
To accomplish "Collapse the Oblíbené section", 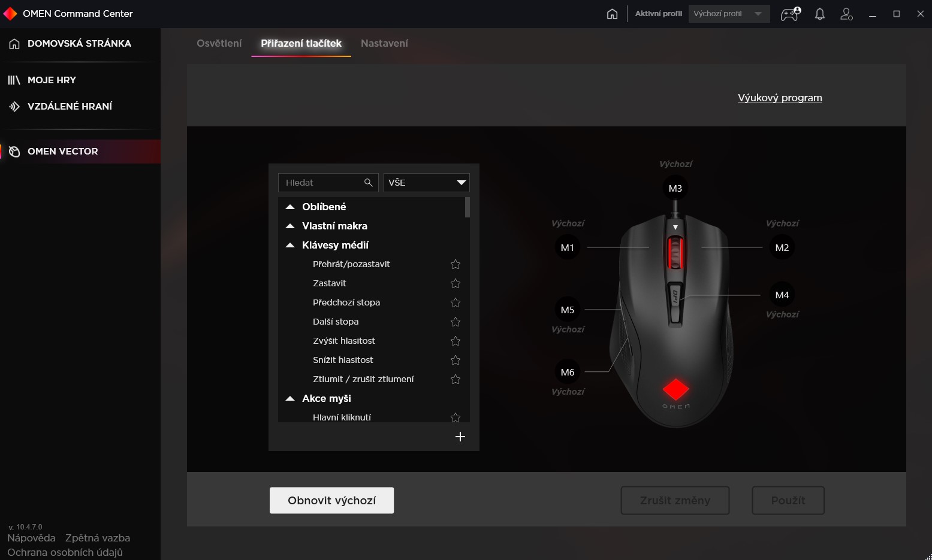I will point(290,207).
